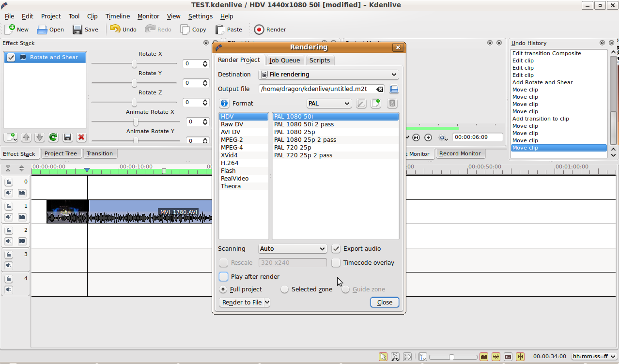Open the Scanning Auto dropdown

tap(293, 249)
